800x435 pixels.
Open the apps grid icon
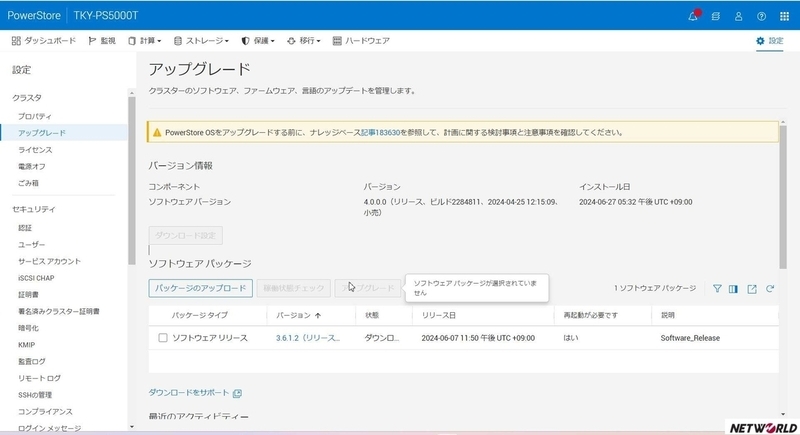click(x=785, y=16)
